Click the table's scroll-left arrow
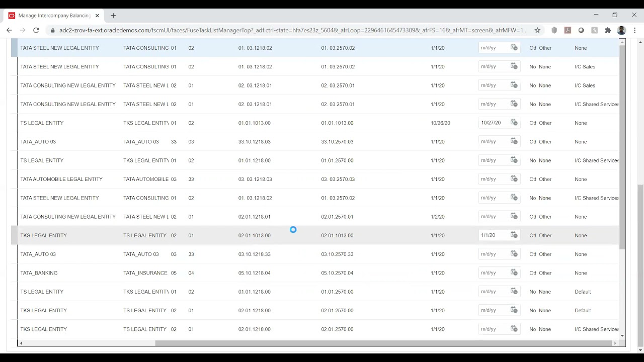Screen dimensions: 644x362 pyautogui.click(x=21, y=343)
